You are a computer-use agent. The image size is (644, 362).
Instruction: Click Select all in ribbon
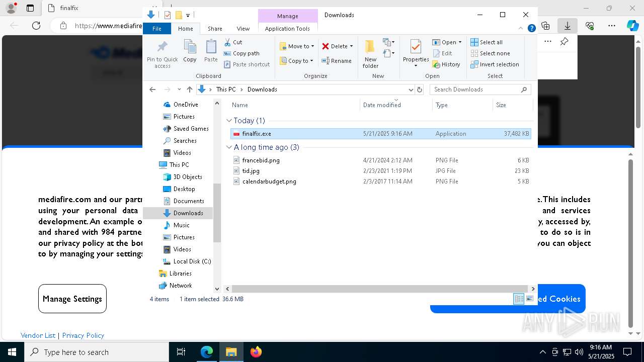tap(487, 42)
